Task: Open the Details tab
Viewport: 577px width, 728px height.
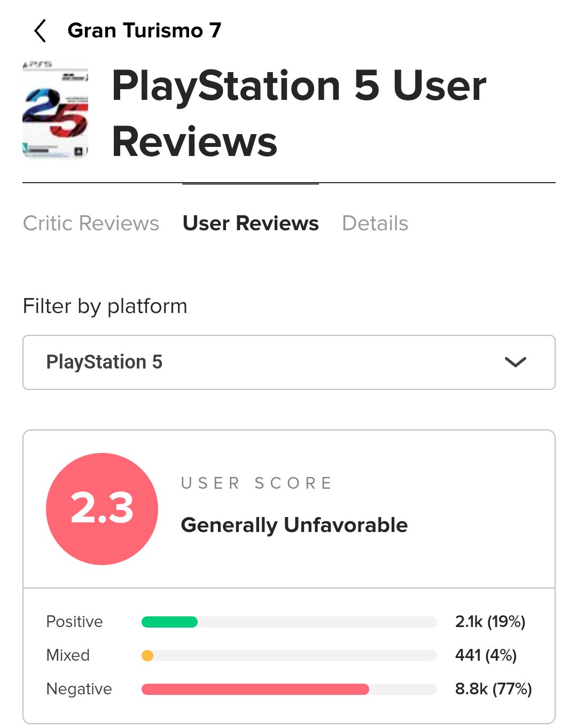Action: tap(375, 223)
